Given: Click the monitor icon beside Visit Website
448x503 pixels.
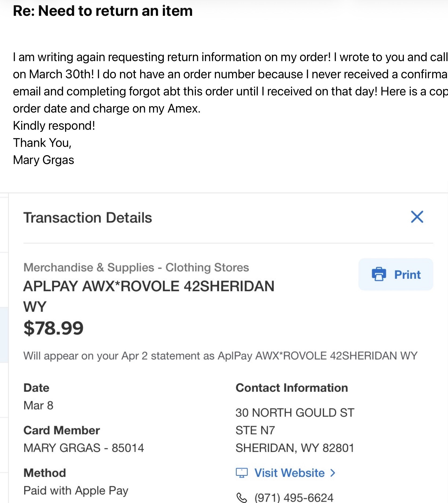Looking at the screenshot, I should 242,473.
